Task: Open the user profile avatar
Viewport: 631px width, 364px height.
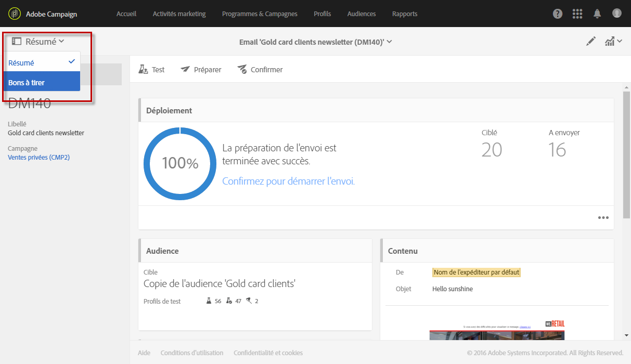Action: point(617,14)
